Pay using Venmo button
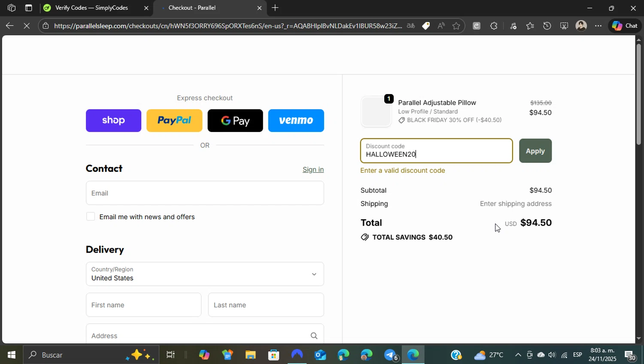This screenshot has width=644, height=364. pos(296,120)
